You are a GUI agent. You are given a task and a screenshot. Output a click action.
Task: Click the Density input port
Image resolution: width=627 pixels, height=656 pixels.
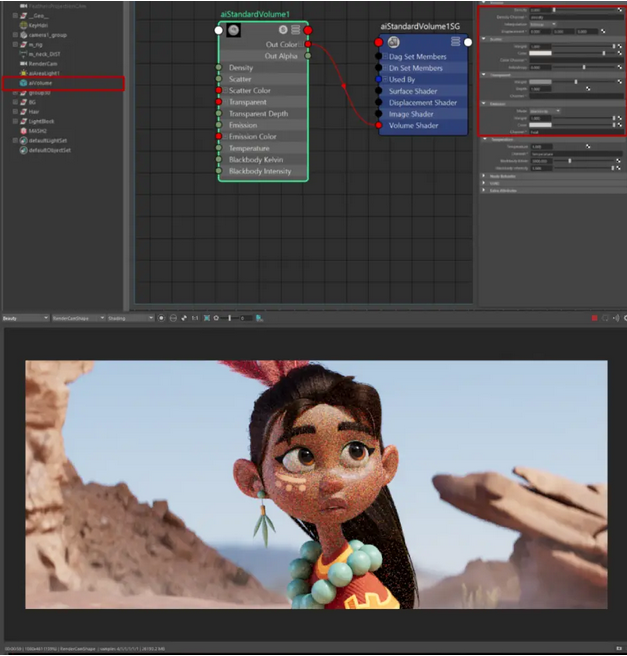(218, 67)
